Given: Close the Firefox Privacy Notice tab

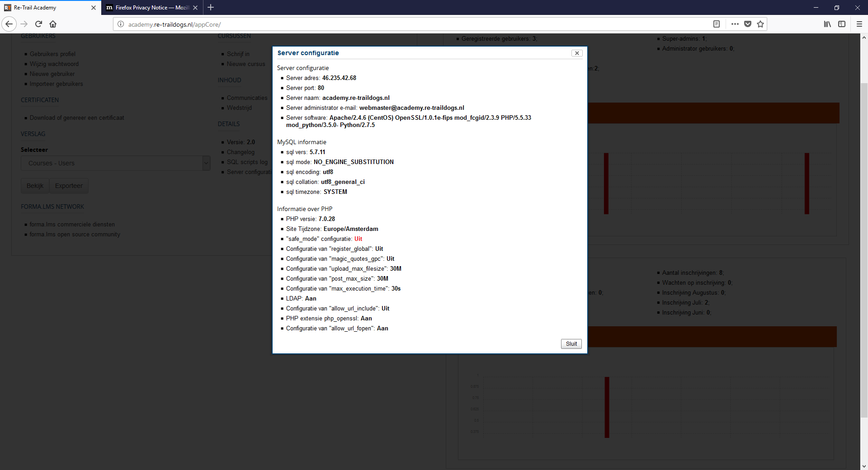Looking at the screenshot, I should [195, 8].
